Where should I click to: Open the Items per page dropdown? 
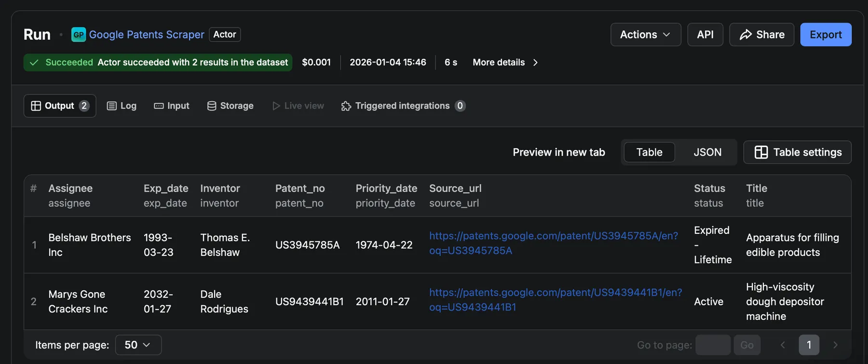pyautogui.click(x=138, y=345)
